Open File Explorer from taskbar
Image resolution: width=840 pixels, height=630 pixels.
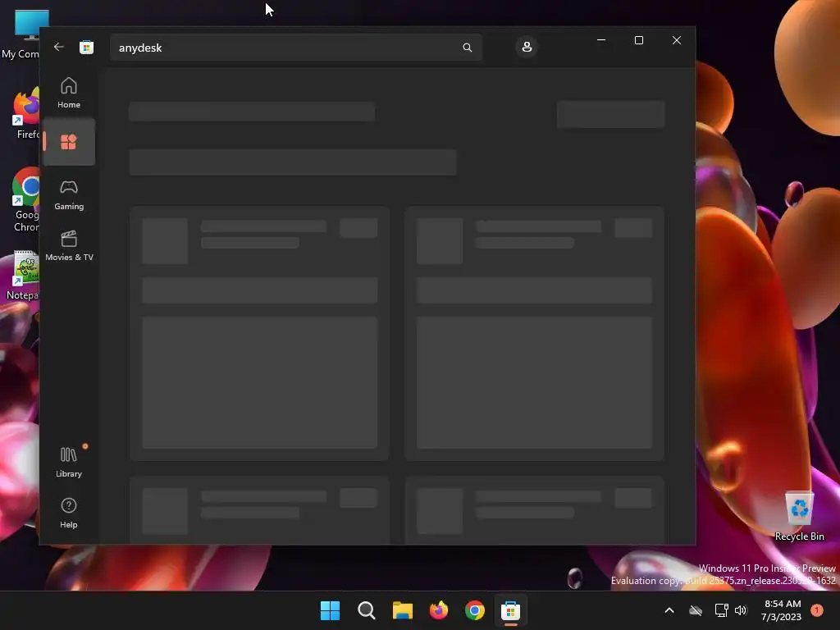(402, 610)
